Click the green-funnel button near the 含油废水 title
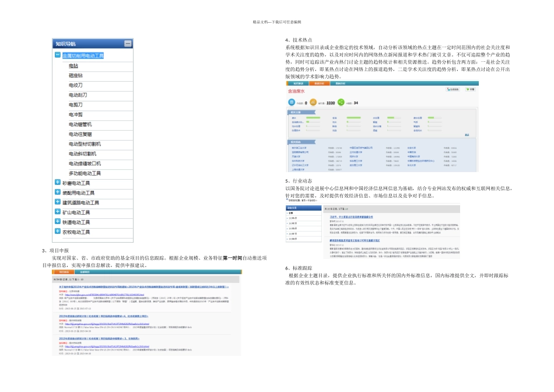 tap(470, 89)
